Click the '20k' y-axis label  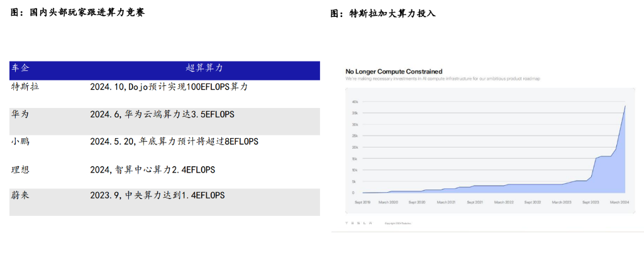pyautogui.click(x=355, y=148)
